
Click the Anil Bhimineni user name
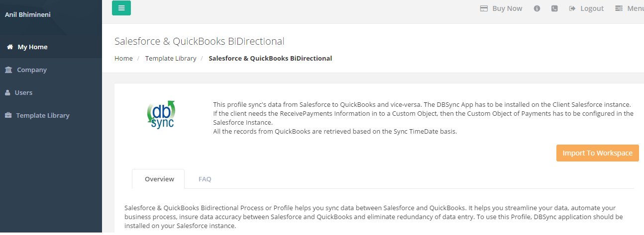pos(27,14)
